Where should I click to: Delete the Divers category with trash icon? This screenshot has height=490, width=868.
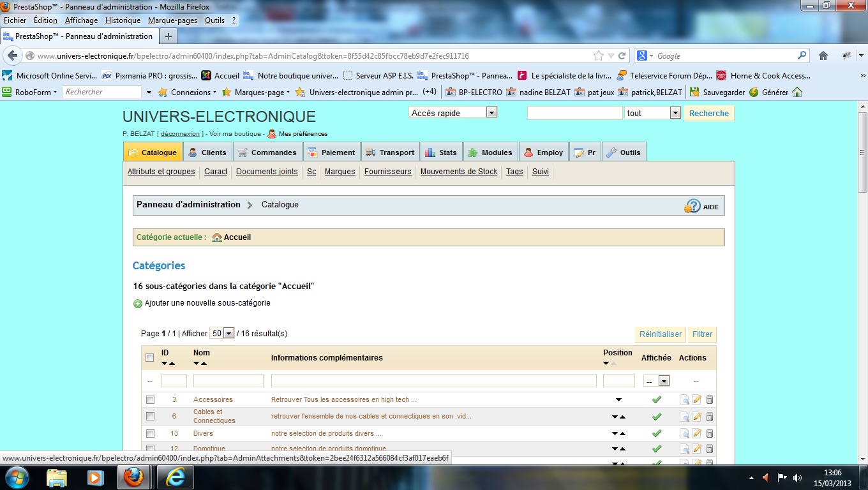pyautogui.click(x=709, y=434)
